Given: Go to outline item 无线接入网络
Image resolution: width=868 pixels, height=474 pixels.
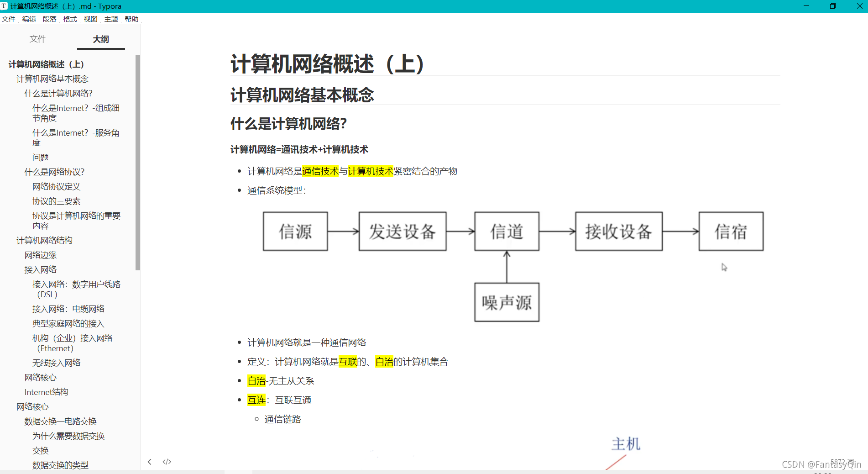Looking at the screenshot, I should pyautogui.click(x=56, y=363).
